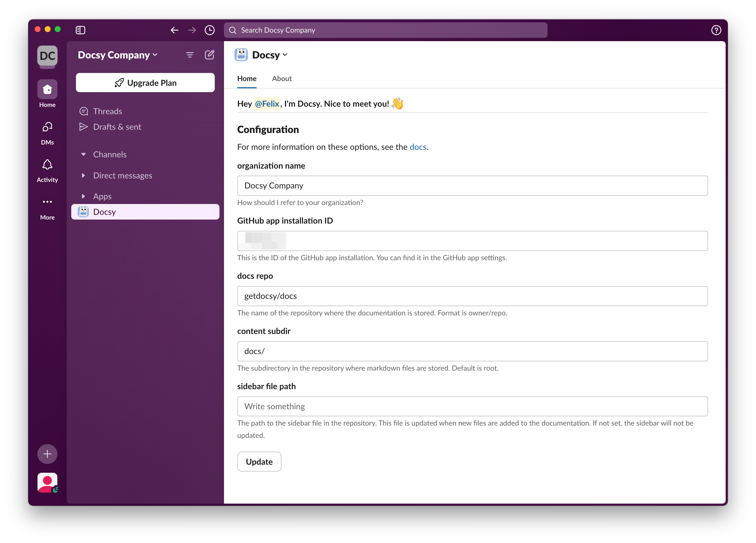Open user profile avatar at bottom
Screen dimensions: 756x543
[x=47, y=483]
